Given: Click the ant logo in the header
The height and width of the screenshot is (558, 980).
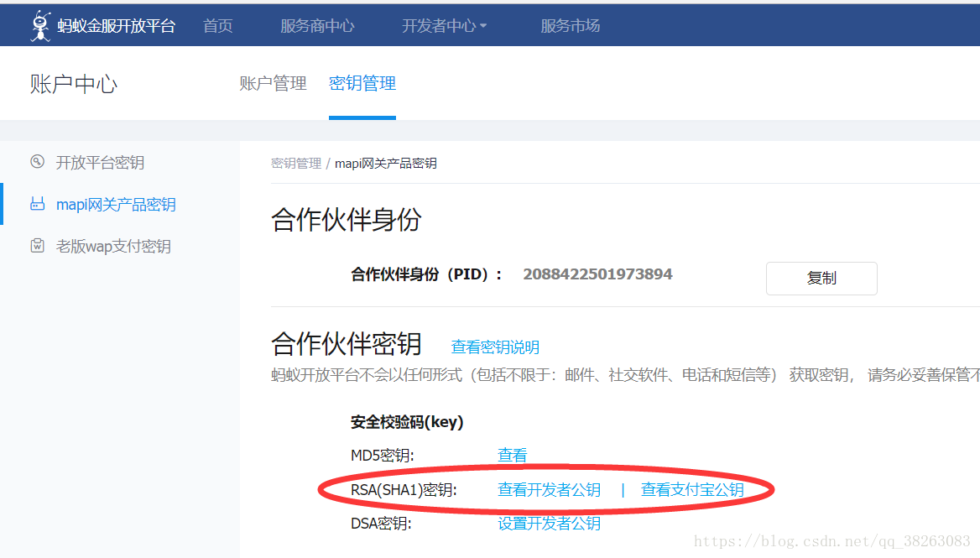Looking at the screenshot, I should point(40,26).
